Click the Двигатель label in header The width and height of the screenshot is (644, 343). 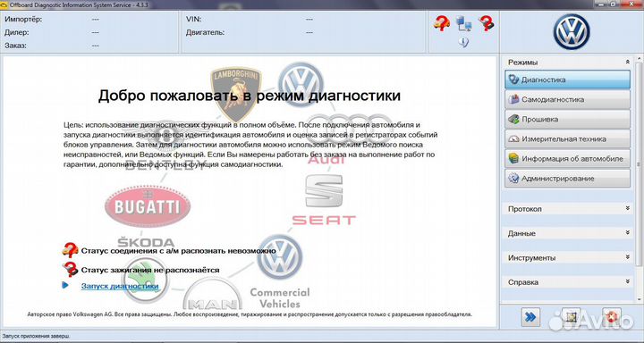205,32
